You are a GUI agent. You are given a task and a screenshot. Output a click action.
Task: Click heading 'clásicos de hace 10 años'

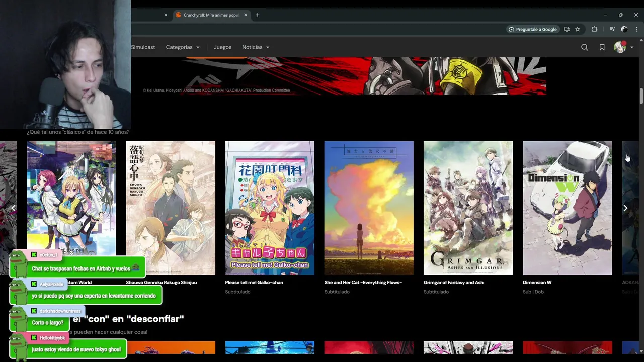pos(78,132)
